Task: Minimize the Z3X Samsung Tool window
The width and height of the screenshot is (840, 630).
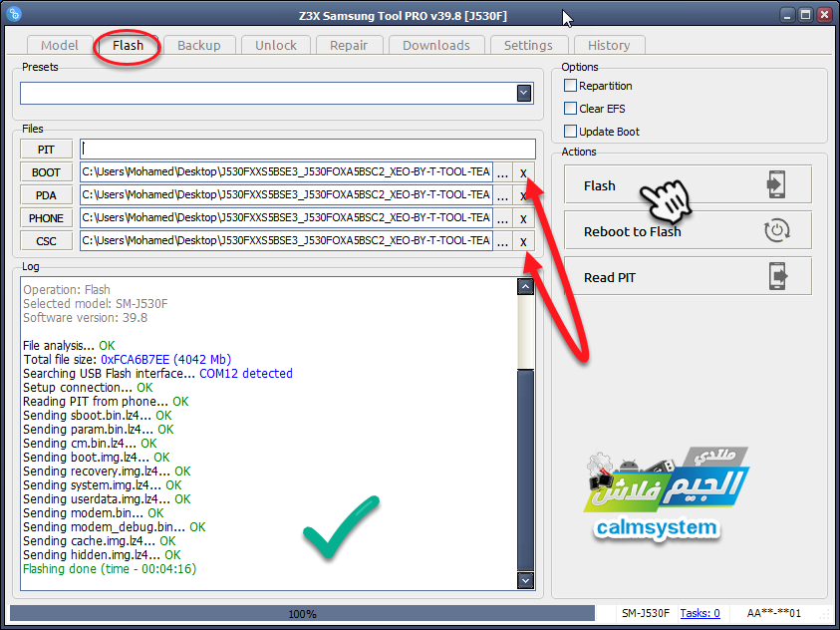Action: point(787,15)
